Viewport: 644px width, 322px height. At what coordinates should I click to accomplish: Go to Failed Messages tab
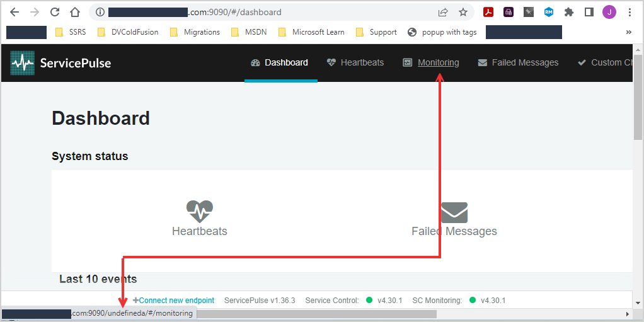point(519,63)
